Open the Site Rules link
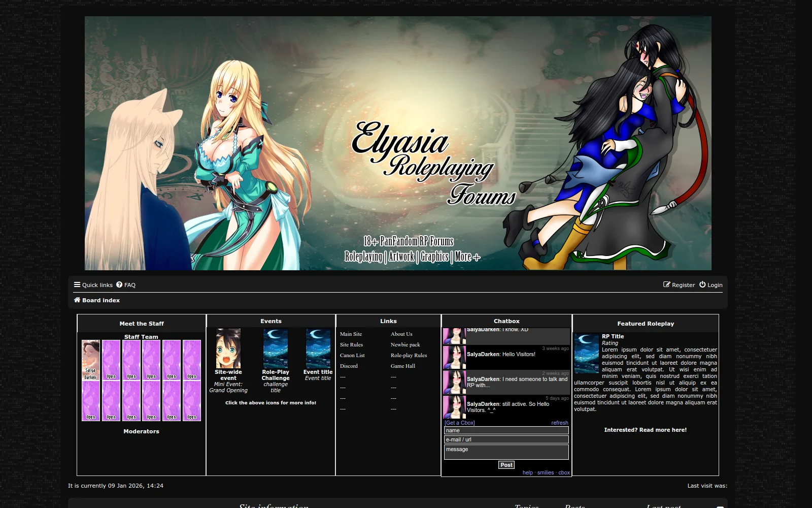 (x=351, y=345)
